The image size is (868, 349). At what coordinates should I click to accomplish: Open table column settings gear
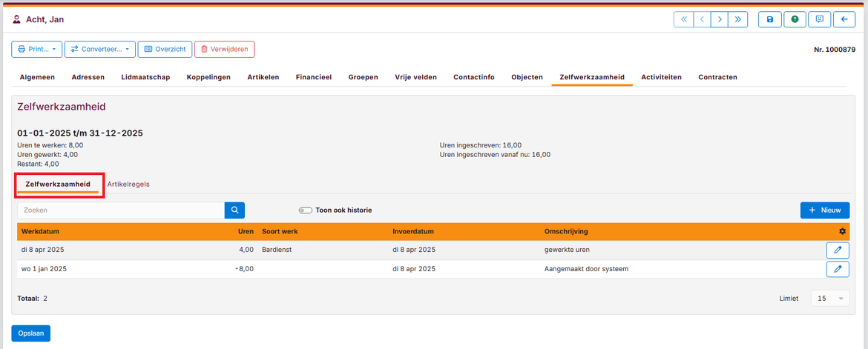coord(842,232)
